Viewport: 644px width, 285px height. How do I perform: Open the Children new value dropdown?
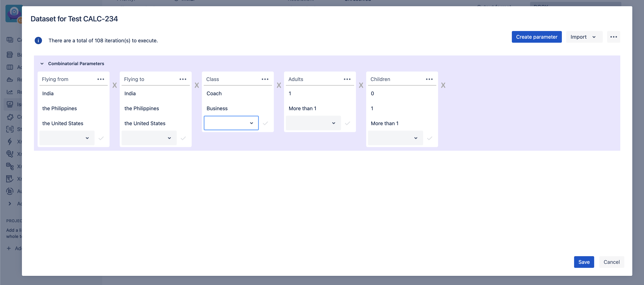click(396, 138)
